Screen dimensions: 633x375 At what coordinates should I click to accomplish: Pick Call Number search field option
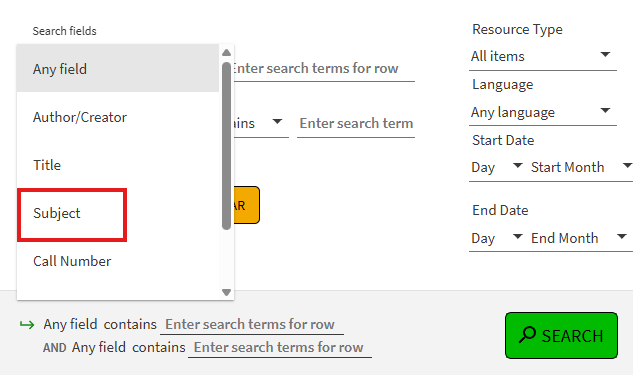117,261
